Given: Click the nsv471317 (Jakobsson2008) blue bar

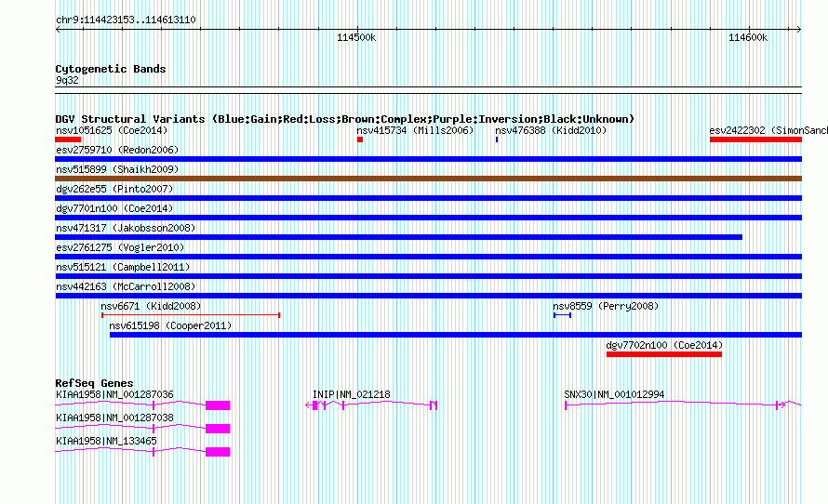Looking at the screenshot, I should click(399, 237).
